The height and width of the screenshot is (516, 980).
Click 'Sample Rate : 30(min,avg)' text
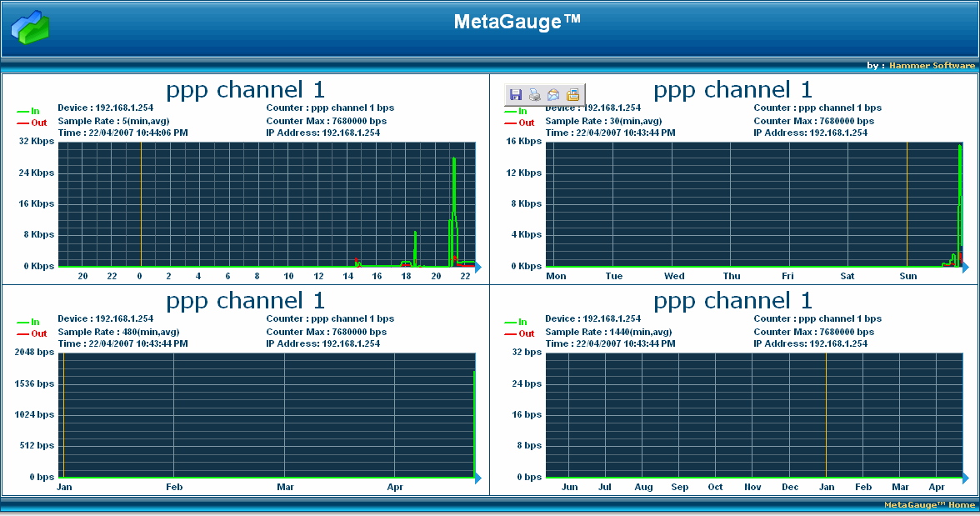(603, 121)
